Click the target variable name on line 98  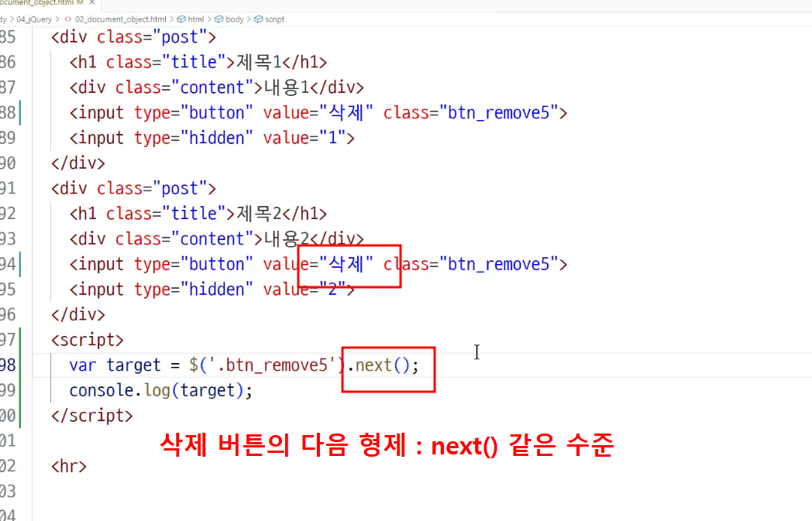pos(133,365)
